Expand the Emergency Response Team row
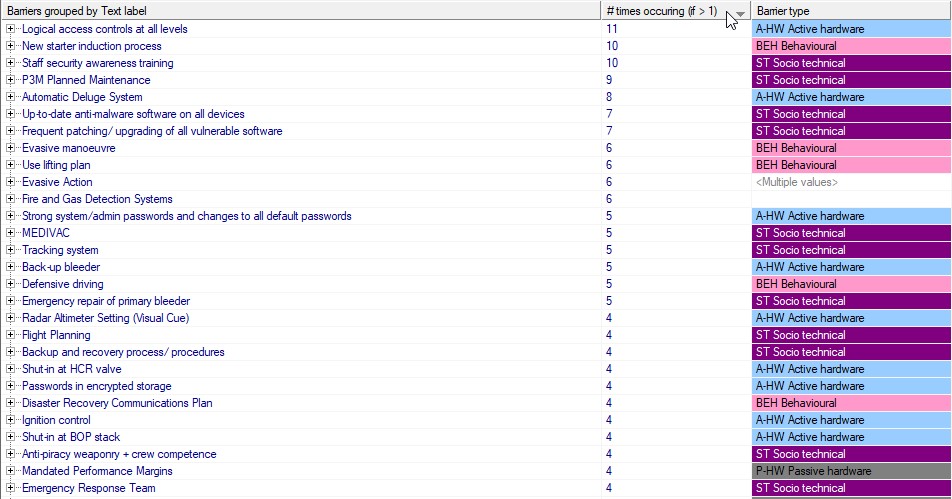The width and height of the screenshot is (952, 499). [11, 488]
